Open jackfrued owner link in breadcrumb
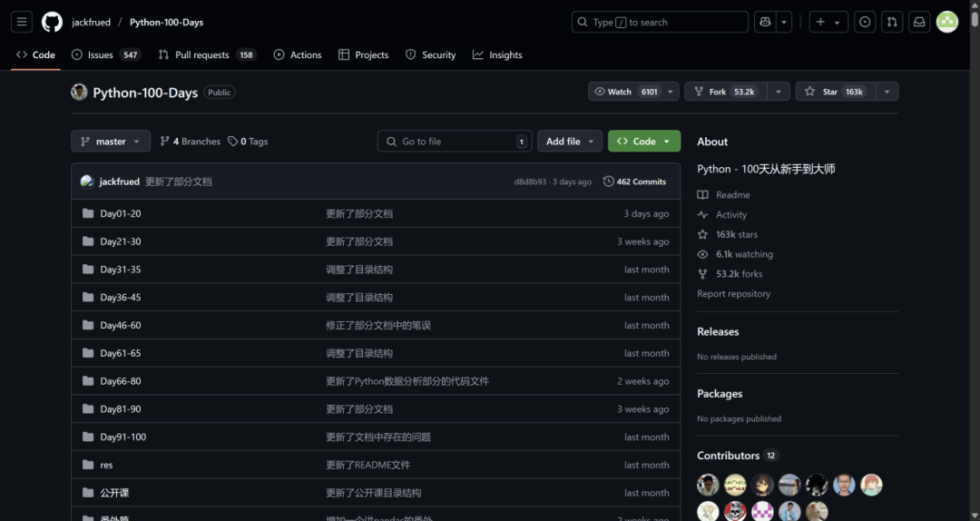This screenshot has width=980, height=521. click(x=92, y=22)
